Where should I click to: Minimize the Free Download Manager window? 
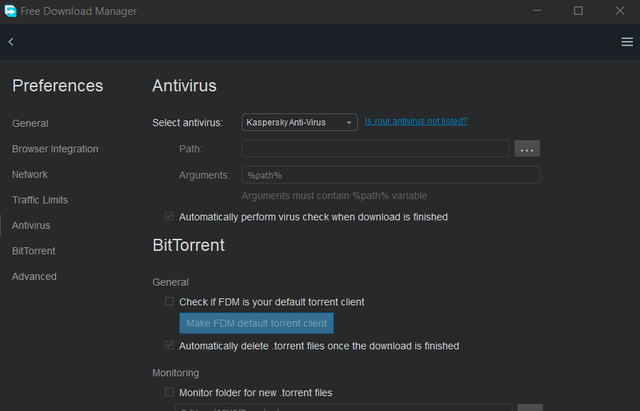pos(537,11)
